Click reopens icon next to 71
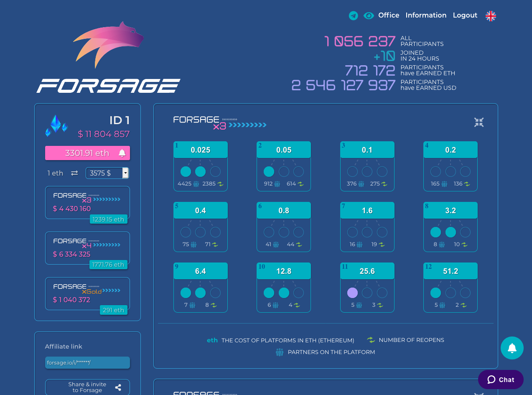The image size is (532, 395). tap(215, 245)
